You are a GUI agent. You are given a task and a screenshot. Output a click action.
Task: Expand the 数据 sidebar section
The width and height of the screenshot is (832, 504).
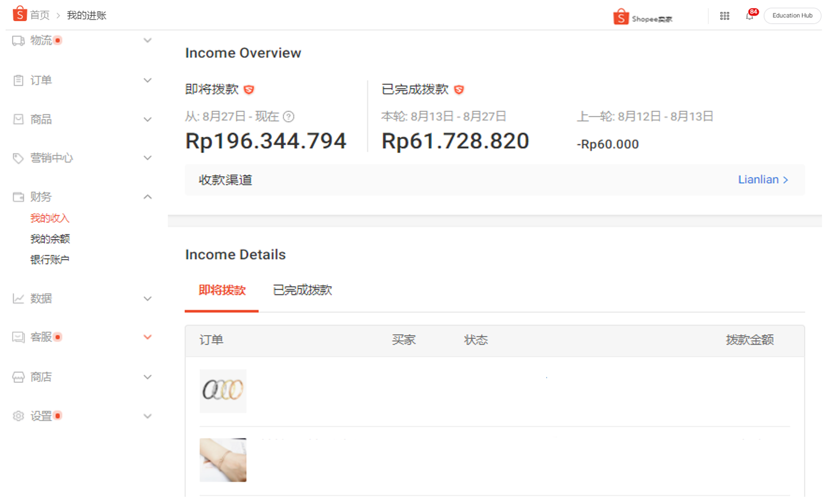pyautogui.click(x=147, y=299)
